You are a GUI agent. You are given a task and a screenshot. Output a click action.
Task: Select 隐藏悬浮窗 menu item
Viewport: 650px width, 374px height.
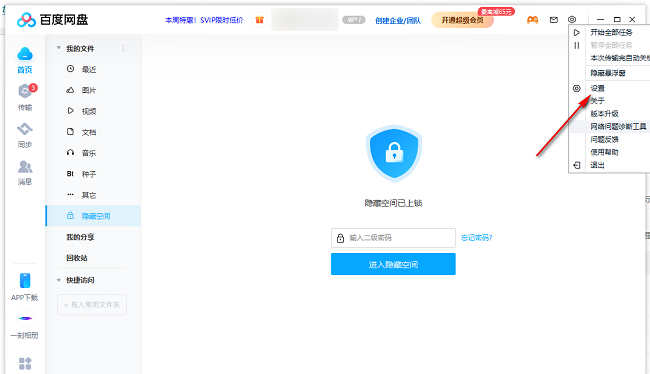pos(609,73)
